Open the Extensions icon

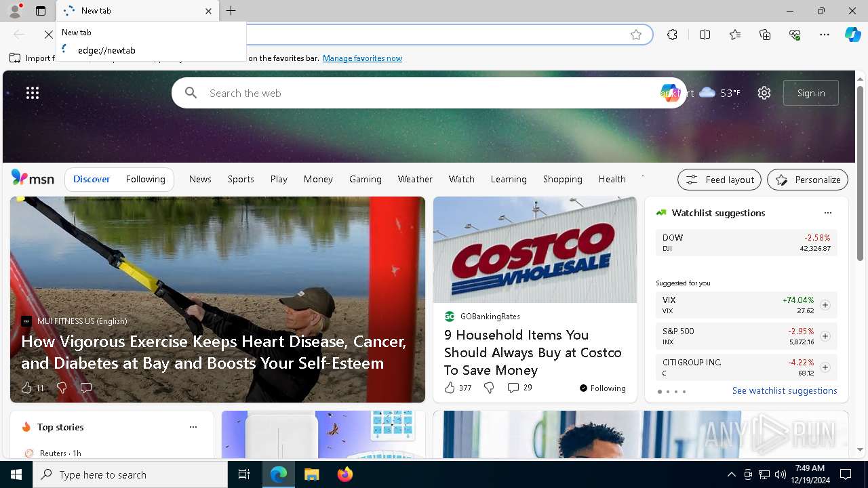coord(672,35)
